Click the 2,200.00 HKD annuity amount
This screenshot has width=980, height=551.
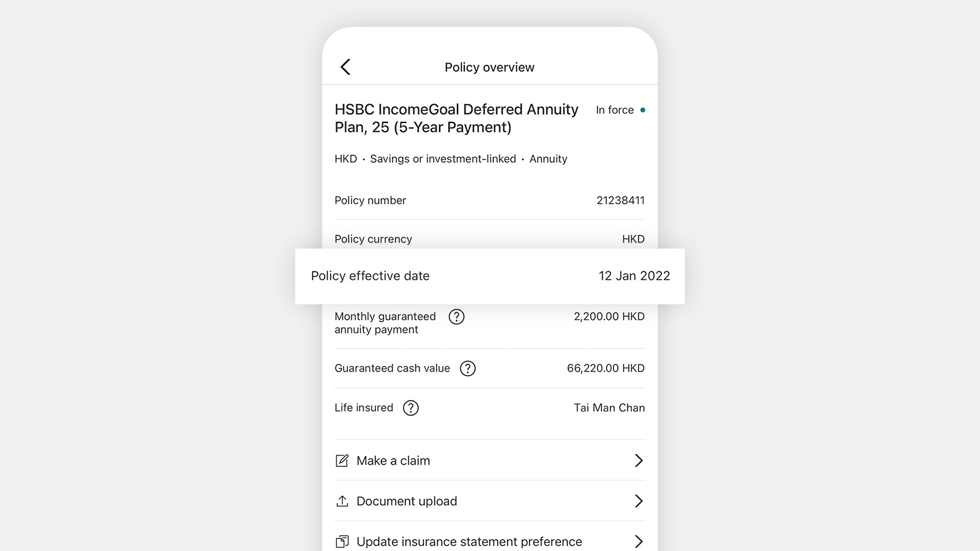point(609,317)
